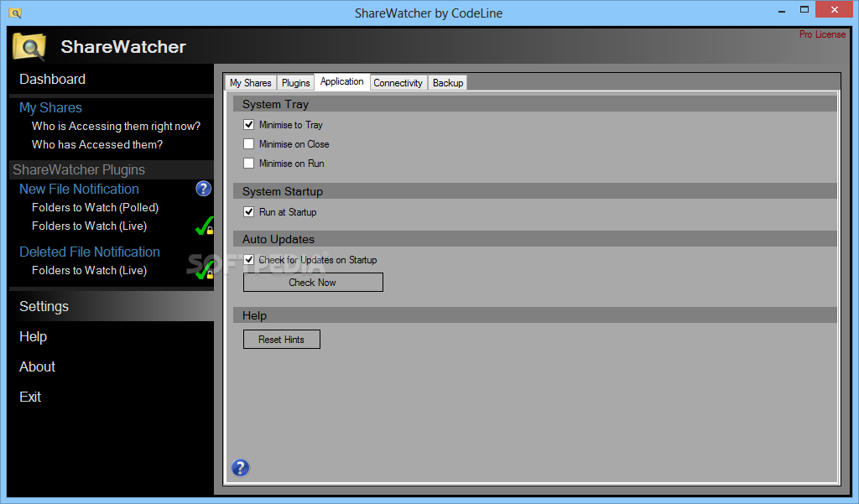The width and height of the screenshot is (859, 504).
Task: Open About in the sidebar
Action: click(x=37, y=366)
